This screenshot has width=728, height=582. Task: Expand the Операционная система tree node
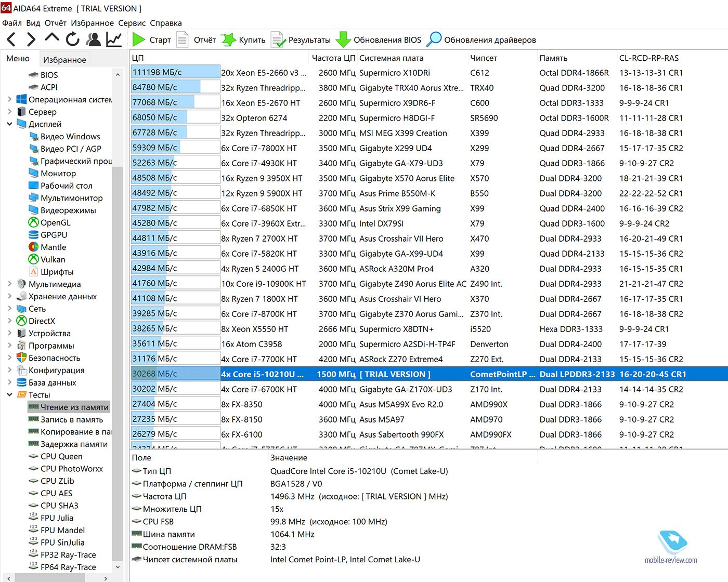click(9, 99)
